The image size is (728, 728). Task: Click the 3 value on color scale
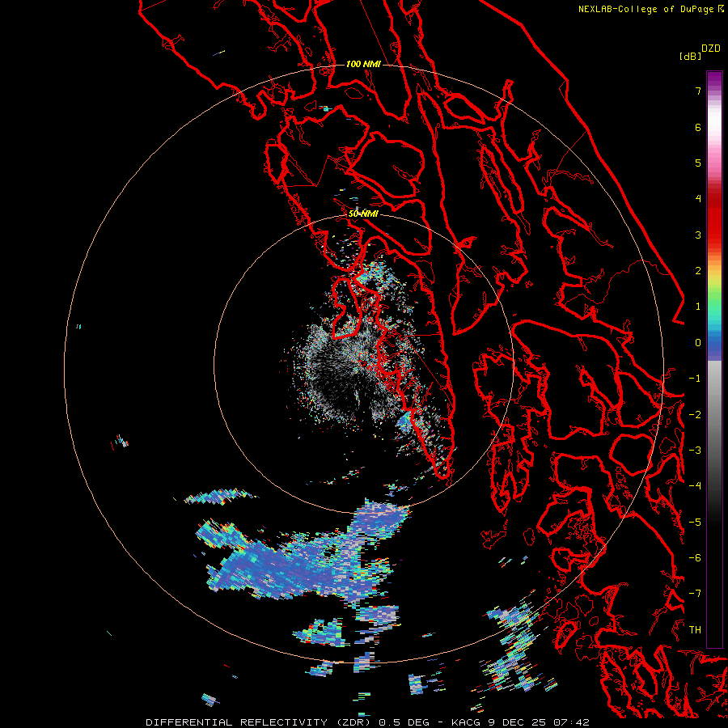coord(698,235)
